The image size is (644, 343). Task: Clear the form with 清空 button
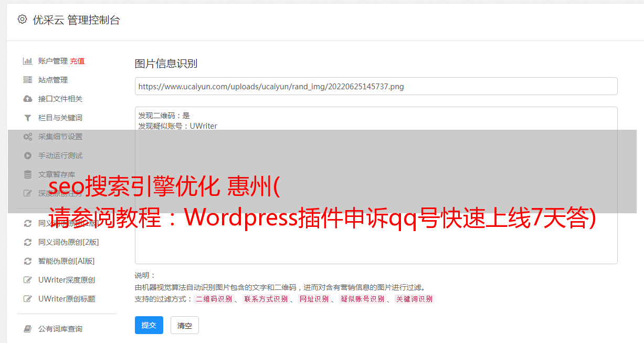coord(185,325)
